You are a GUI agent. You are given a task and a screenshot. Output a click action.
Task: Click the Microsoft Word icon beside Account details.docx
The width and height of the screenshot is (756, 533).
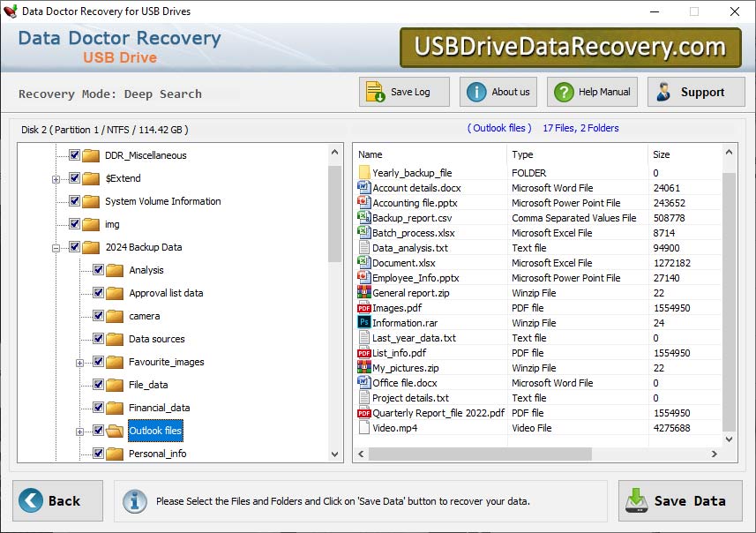click(x=362, y=188)
